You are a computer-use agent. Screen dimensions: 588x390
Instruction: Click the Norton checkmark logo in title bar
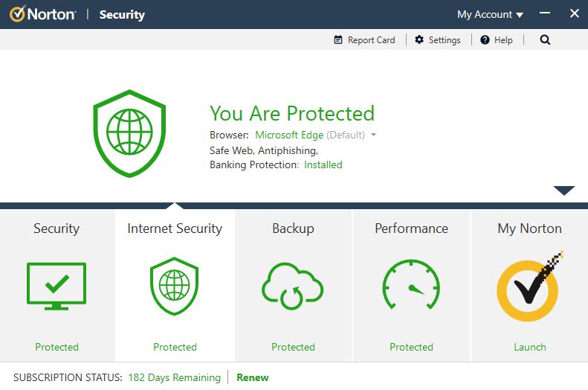click(x=18, y=14)
